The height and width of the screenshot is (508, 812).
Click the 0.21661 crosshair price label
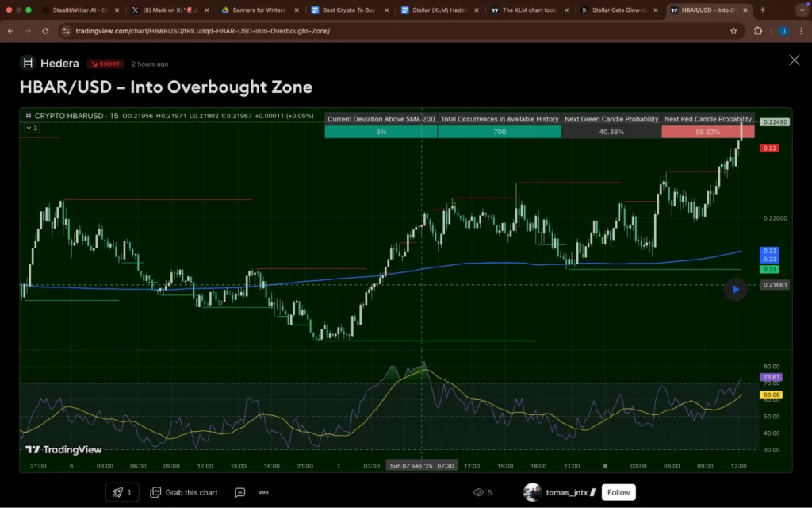[775, 285]
